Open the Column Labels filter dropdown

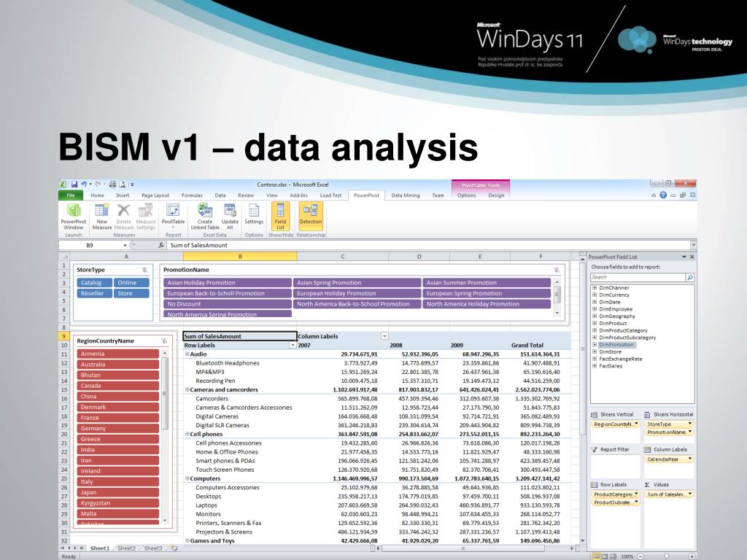pos(384,336)
